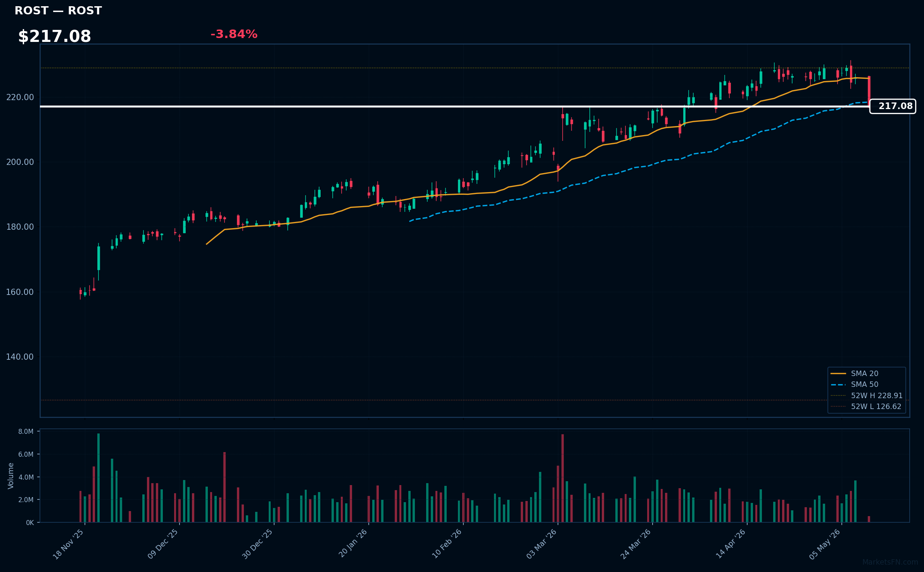The image size is (924, 572).
Task: Click the last red candlestick at chart's right edge
Action: (869, 91)
